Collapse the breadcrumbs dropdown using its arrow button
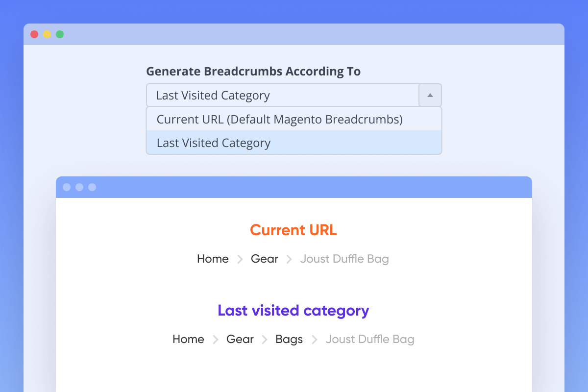Image resolution: width=588 pixels, height=392 pixels. pyautogui.click(x=430, y=95)
